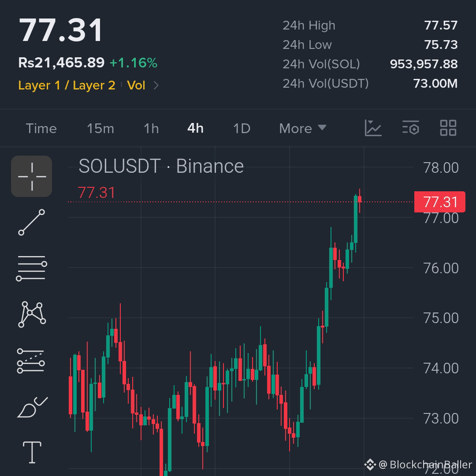Viewport: 476px width, 476px height.
Task: Click the 24h High value 77.57
Action: pos(441,25)
